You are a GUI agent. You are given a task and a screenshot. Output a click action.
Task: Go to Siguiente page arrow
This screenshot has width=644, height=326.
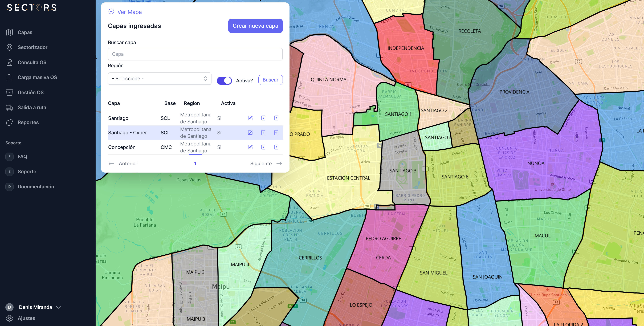coord(279,164)
